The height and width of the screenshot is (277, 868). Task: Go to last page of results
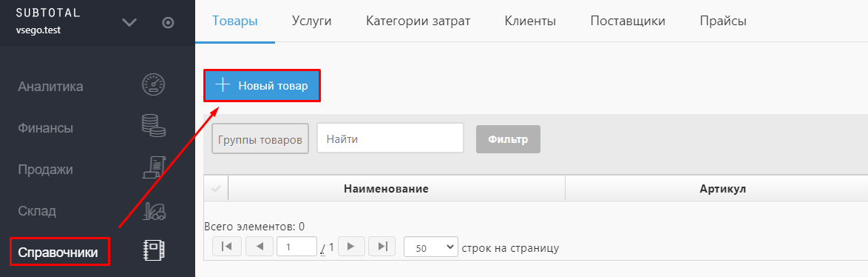(x=382, y=247)
